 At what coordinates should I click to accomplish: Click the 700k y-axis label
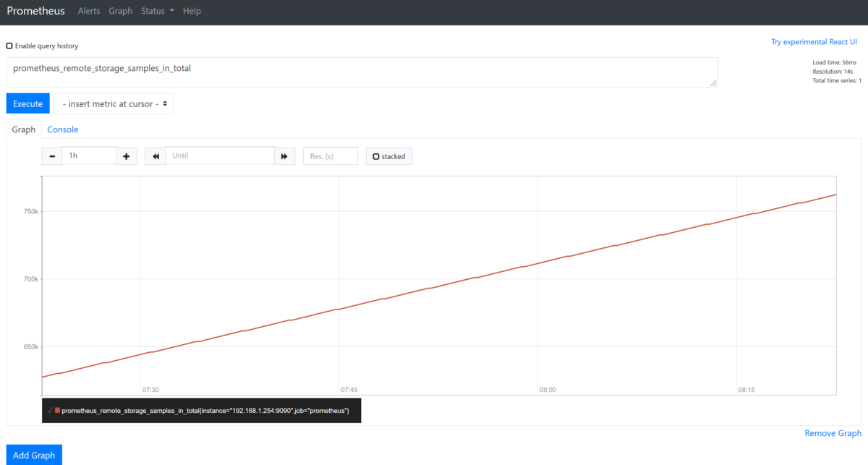[x=32, y=279]
